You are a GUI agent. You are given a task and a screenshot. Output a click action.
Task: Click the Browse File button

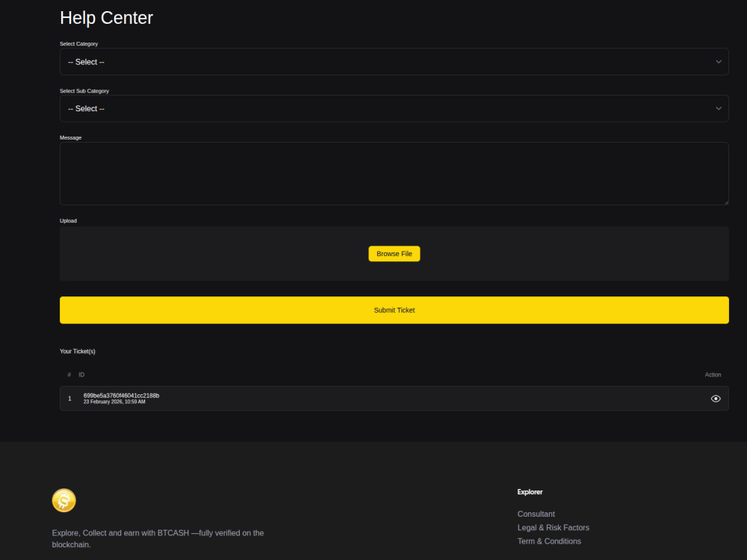coord(394,254)
